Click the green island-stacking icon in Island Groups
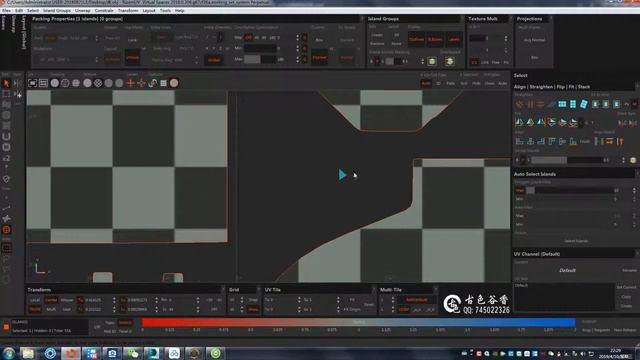640x360 pixels. click(449, 61)
